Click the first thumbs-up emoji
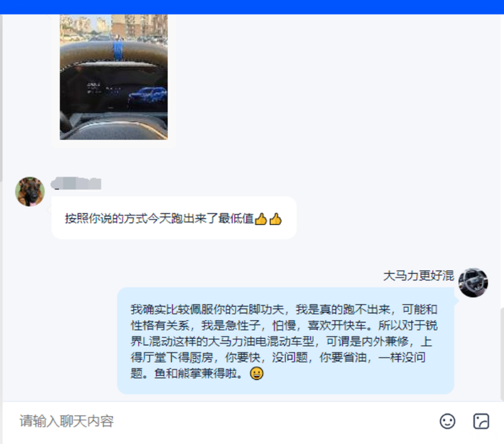 click(x=261, y=219)
